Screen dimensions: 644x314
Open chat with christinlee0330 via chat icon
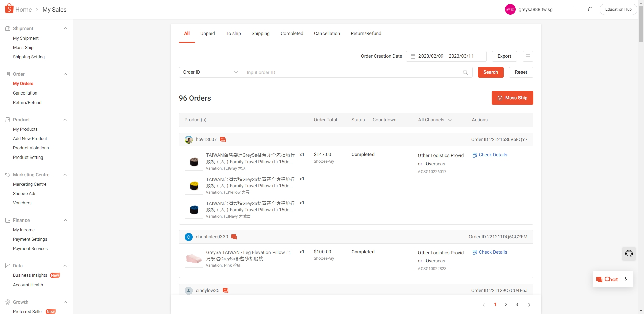(234, 237)
